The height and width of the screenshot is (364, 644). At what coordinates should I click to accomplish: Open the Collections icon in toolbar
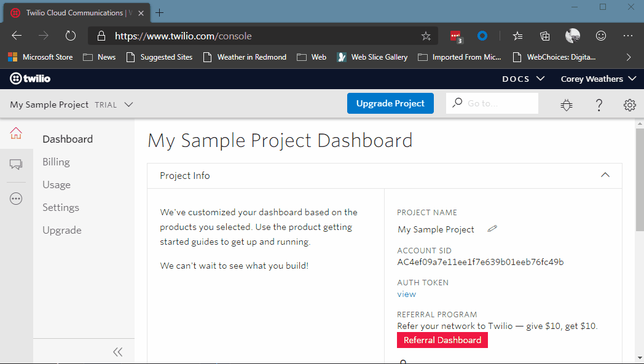click(544, 36)
